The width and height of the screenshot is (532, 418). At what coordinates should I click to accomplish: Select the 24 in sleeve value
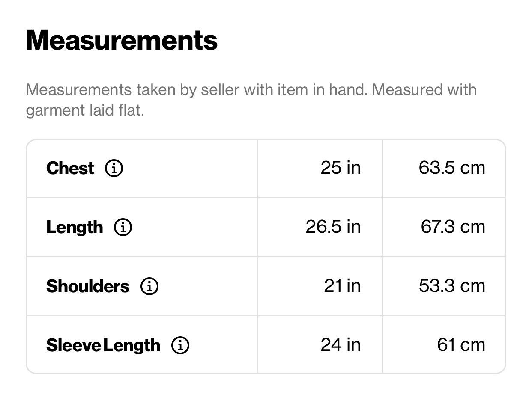click(x=341, y=345)
